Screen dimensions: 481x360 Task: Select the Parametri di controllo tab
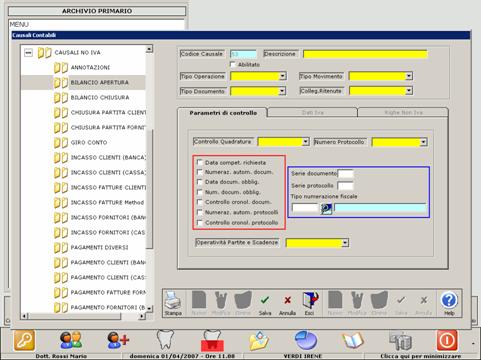point(223,113)
